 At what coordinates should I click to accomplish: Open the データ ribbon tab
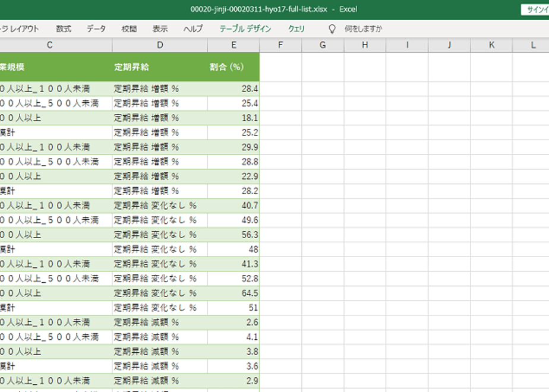[x=96, y=29]
